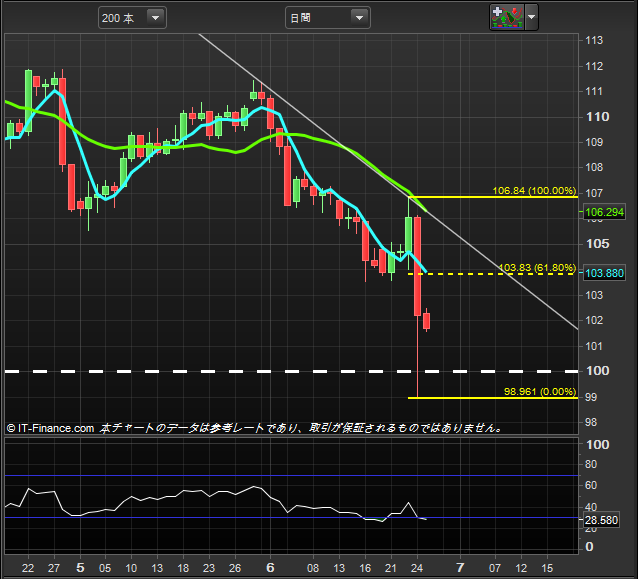Click the 112 price axis label
Viewport: 638px width, 579px height.
594,66
